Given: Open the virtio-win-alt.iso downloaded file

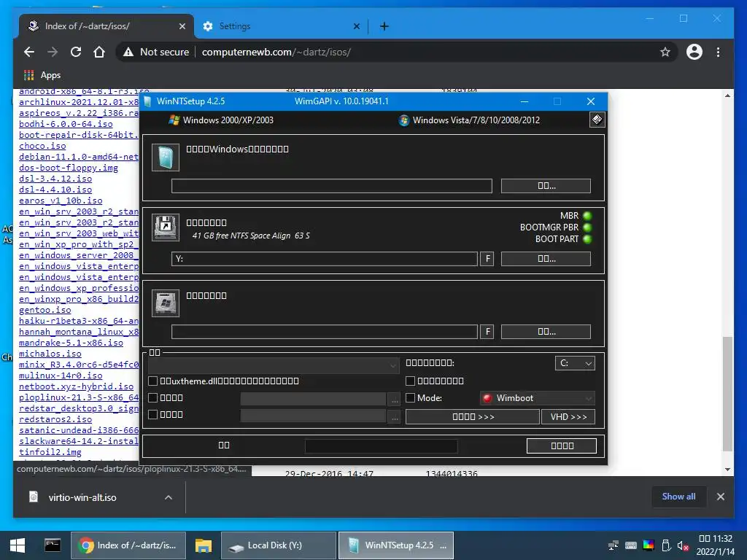Looking at the screenshot, I should [82, 497].
